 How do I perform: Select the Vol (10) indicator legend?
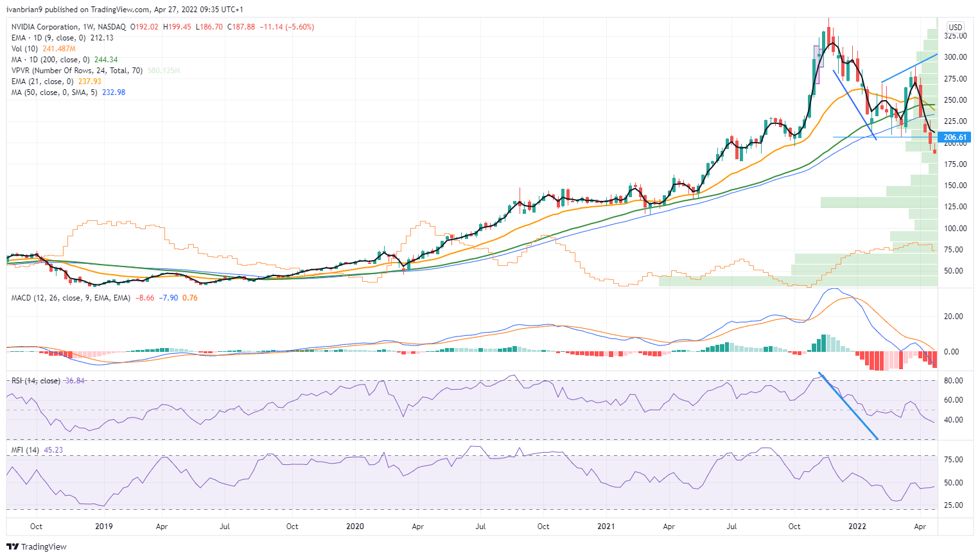(x=25, y=49)
